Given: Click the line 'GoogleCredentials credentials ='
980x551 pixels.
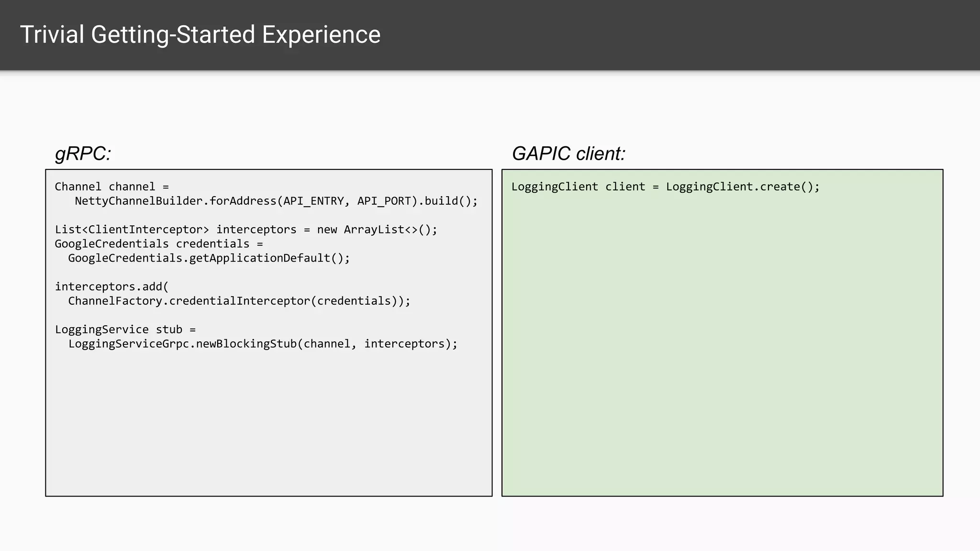Looking at the screenshot, I should tap(159, 244).
